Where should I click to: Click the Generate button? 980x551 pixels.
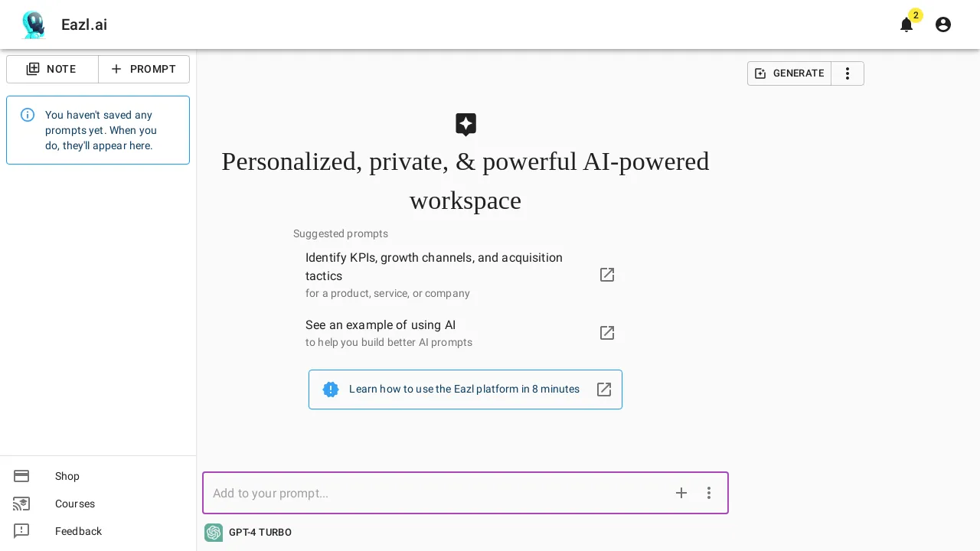789,73
